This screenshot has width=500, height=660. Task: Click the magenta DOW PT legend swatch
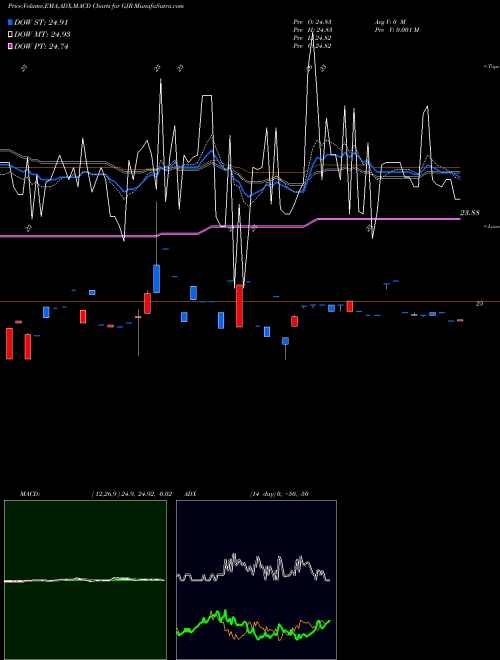click(11, 47)
